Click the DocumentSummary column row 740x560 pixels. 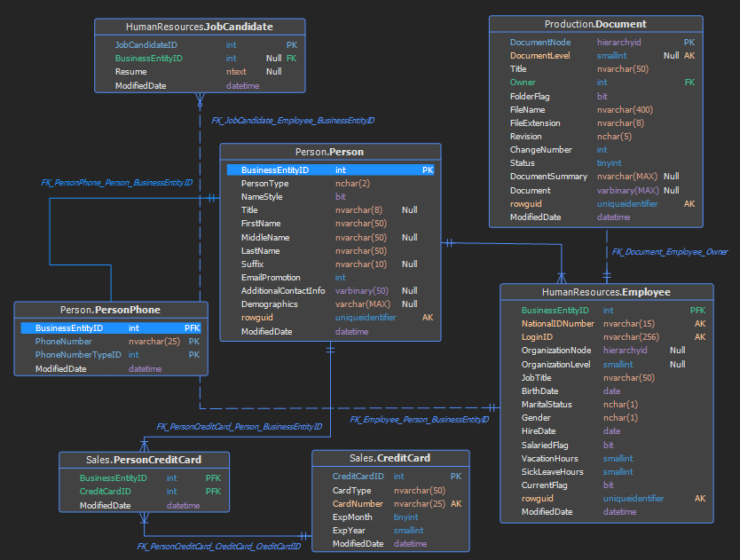pyautogui.click(x=596, y=176)
